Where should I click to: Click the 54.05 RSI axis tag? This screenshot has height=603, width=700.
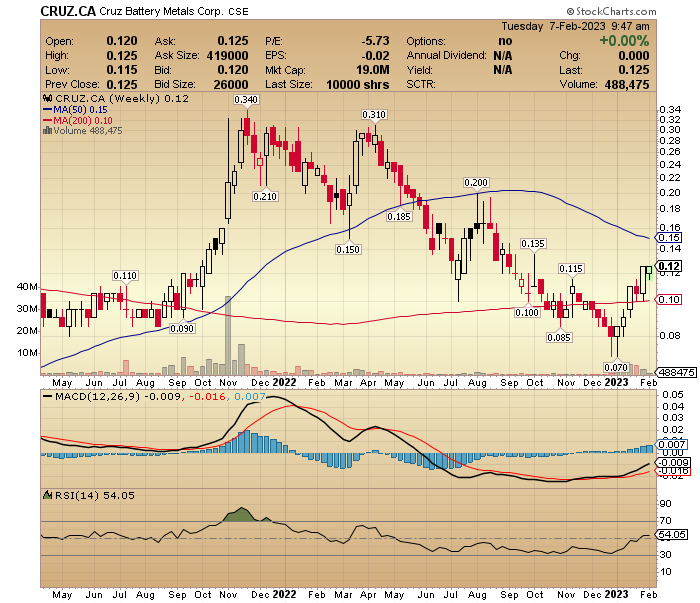point(671,534)
